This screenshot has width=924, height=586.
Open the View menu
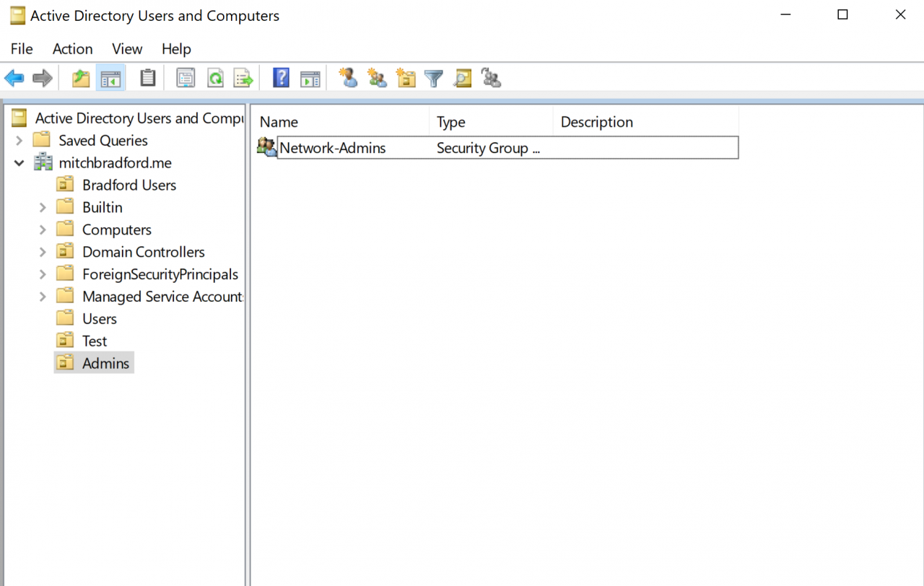coord(127,49)
